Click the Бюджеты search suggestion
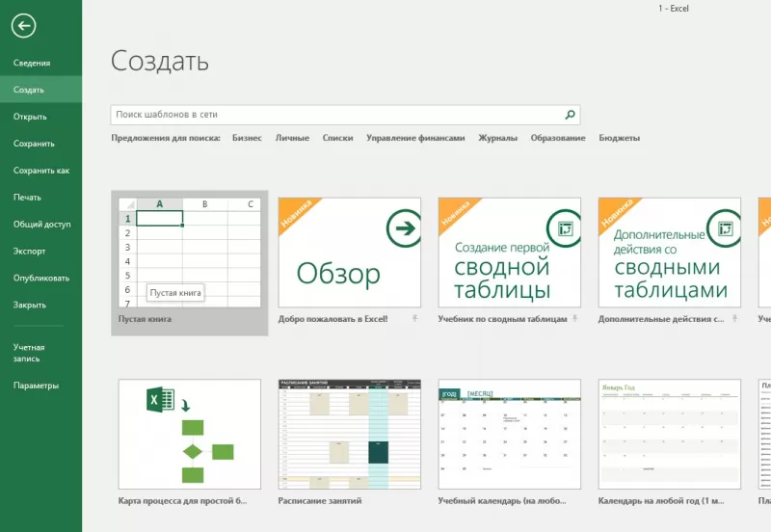771x532 pixels. [619, 138]
